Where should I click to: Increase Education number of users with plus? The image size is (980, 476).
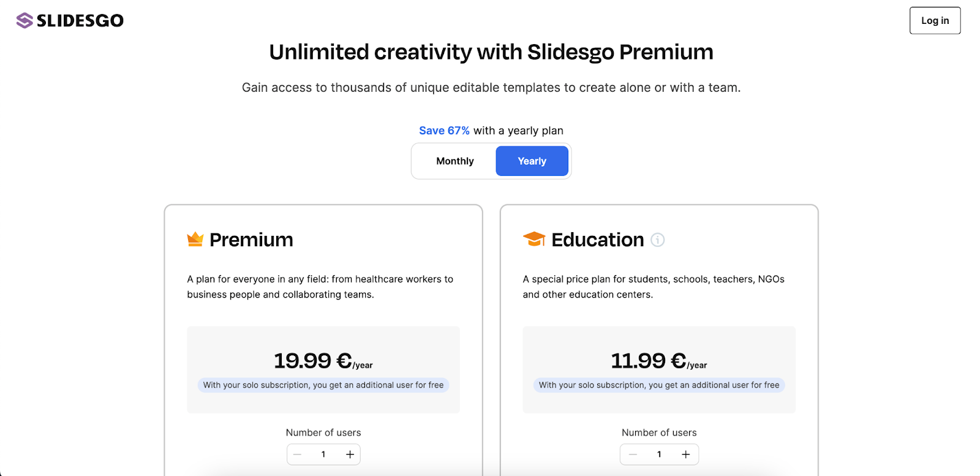pyautogui.click(x=685, y=454)
